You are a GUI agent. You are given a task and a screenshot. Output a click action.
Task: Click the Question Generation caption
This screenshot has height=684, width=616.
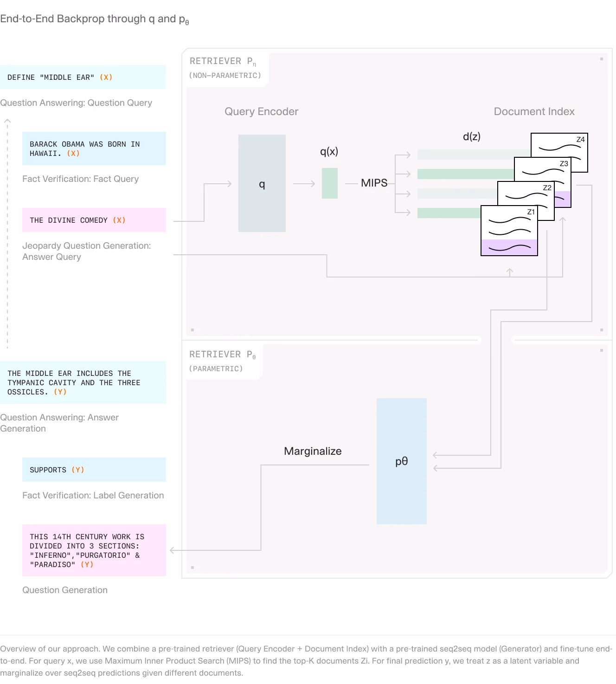[x=65, y=590]
